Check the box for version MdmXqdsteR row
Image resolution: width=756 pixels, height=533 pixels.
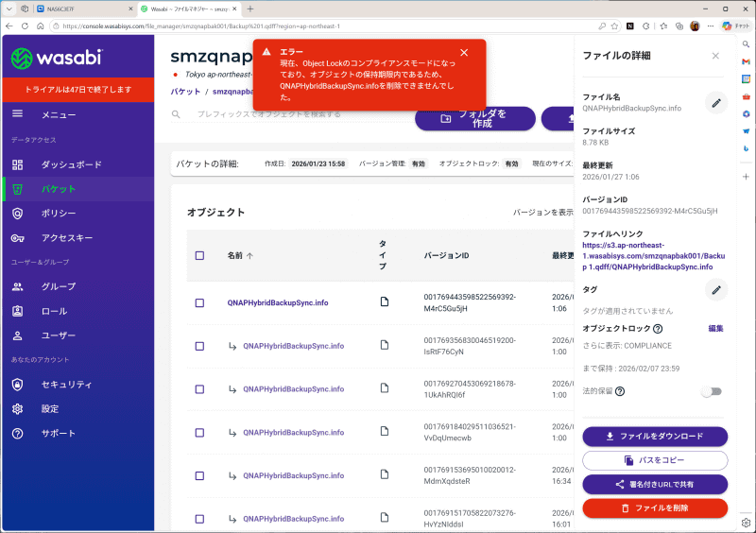[x=199, y=476]
